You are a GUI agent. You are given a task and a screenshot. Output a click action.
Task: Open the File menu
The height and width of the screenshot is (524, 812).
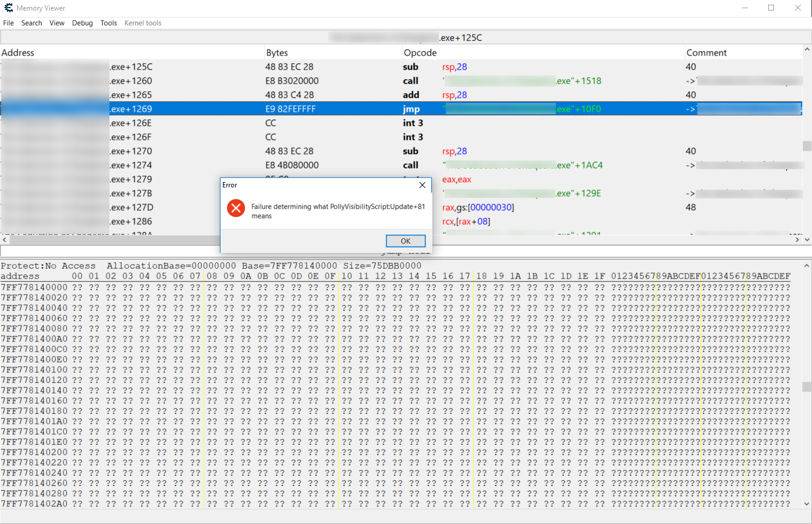(8, 23)
